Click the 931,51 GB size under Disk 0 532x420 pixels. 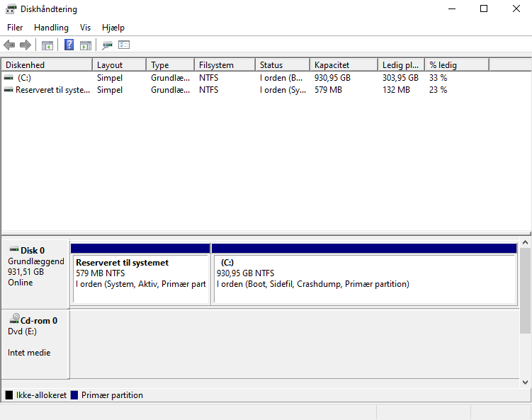[x=26, y=272]
